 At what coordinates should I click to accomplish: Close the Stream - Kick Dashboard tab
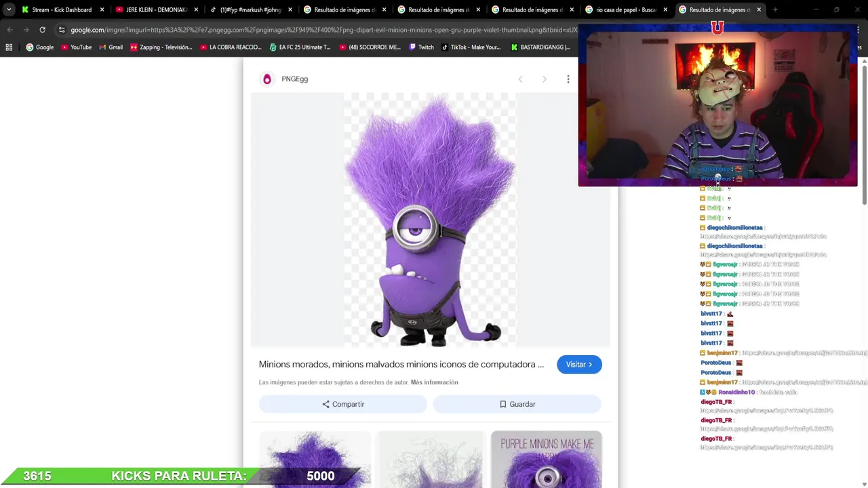[x=102, y=9]
